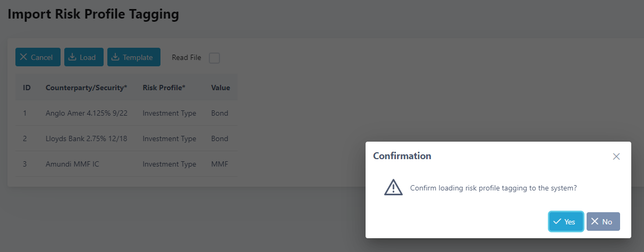Click the X icon on No button
This screenshot has height=252, width=644.
tap(595, 222)
